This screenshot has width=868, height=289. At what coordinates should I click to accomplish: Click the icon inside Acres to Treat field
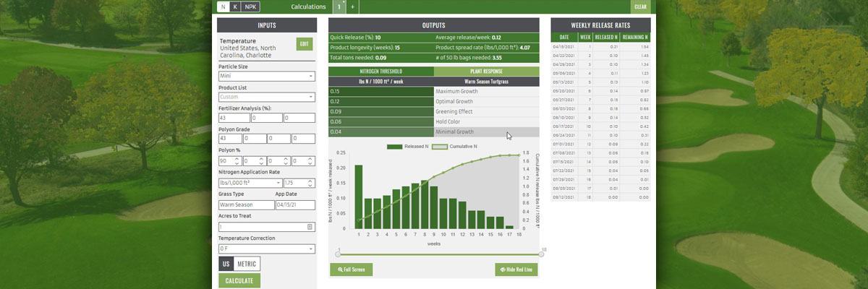point(310,227)
